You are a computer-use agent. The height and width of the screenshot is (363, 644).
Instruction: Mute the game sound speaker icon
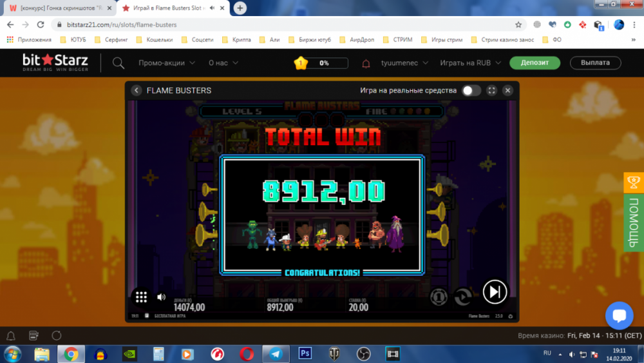[x=162, y=297]
